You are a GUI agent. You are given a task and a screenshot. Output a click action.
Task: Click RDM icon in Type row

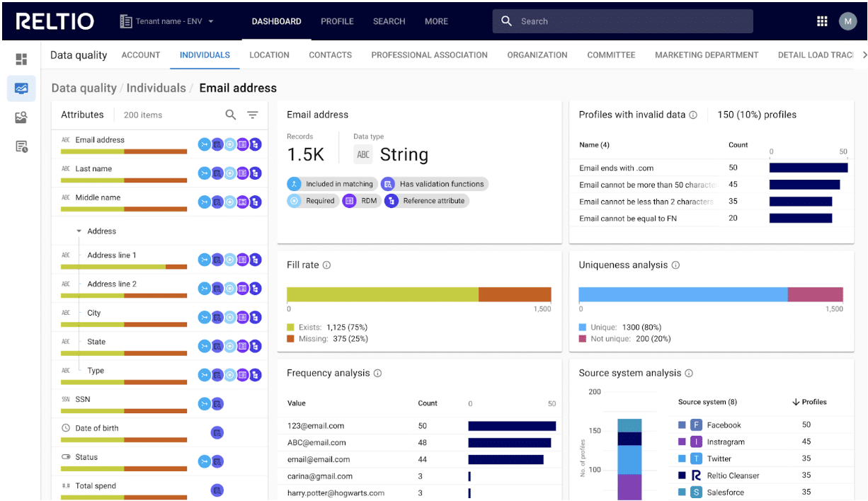click(243, 375)
